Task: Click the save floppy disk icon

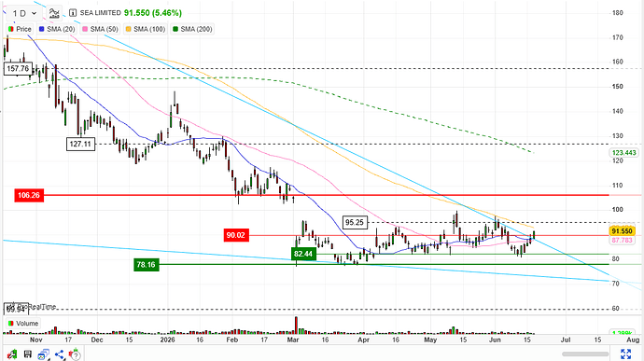Action: (27, 354)
